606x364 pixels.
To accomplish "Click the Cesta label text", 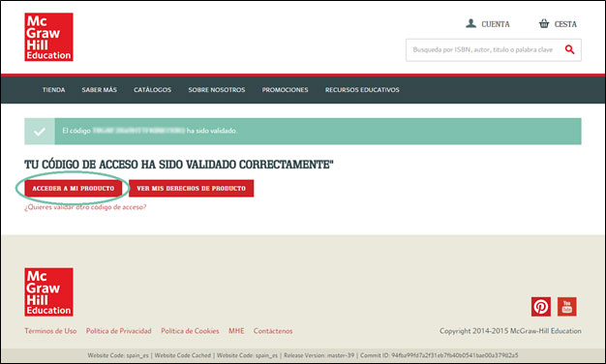I will tap(565, 24).
